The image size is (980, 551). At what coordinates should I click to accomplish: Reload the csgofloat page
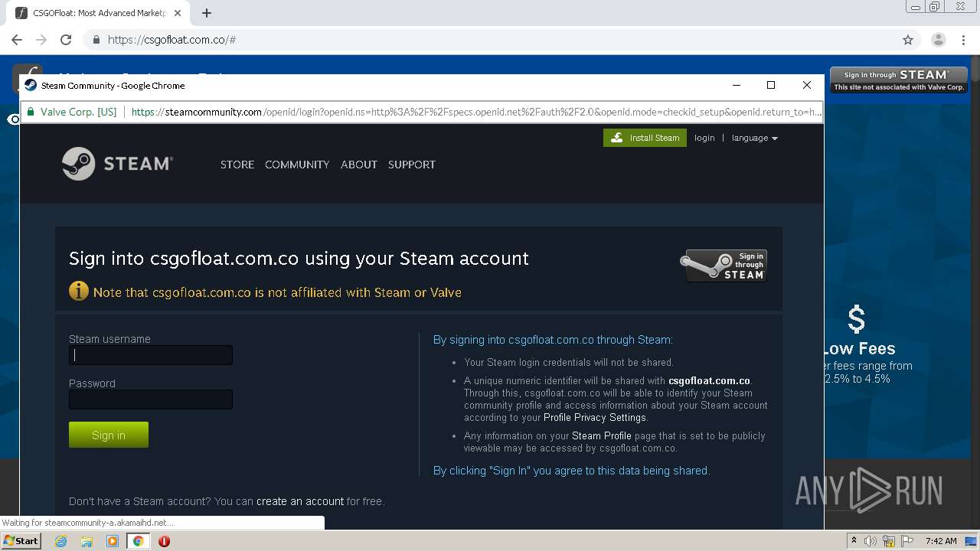[66, 40]
